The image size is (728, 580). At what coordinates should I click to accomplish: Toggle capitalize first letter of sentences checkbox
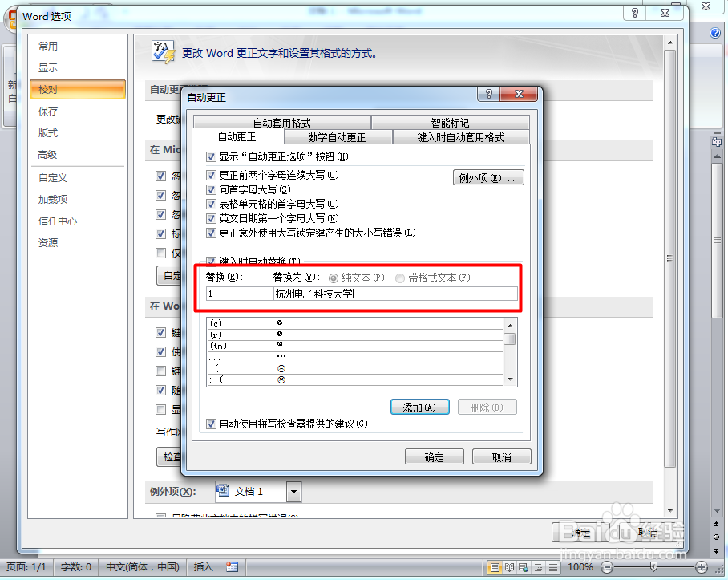coord(211,189)
